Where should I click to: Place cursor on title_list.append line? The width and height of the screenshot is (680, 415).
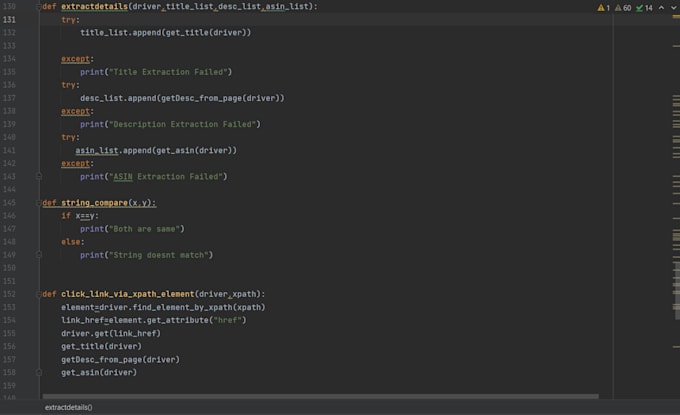point(165,33)
